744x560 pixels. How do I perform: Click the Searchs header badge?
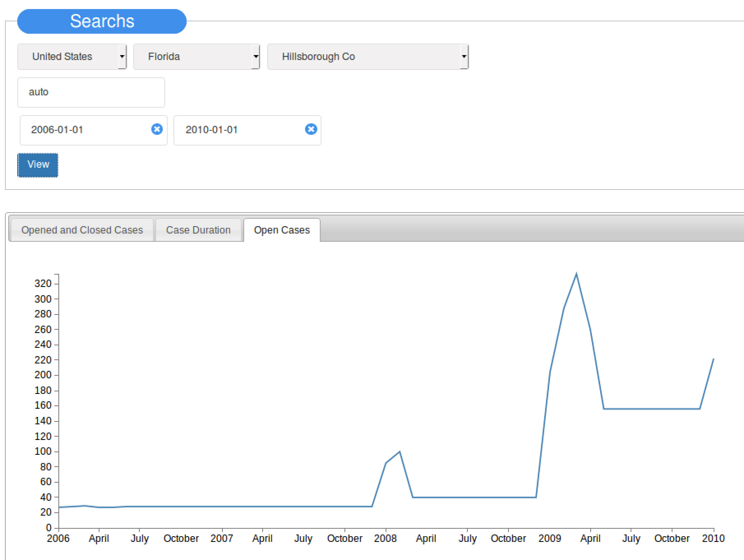(102, 21)
